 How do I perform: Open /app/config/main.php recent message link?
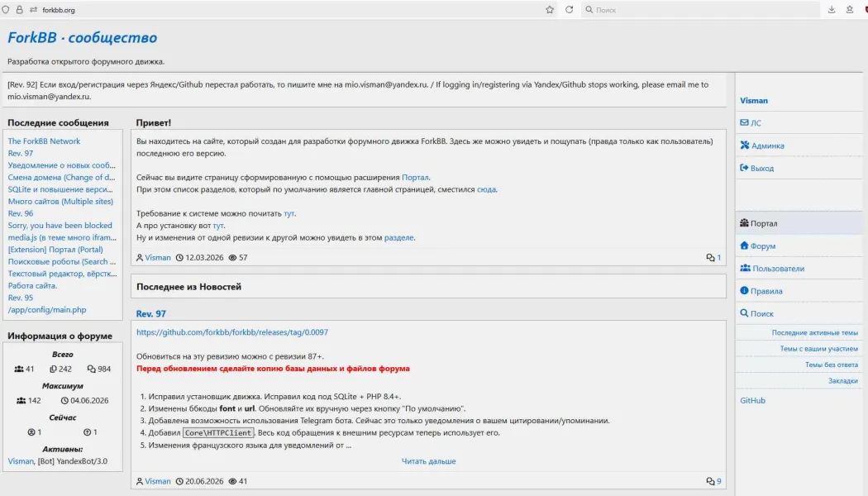(x=47, y=309)
